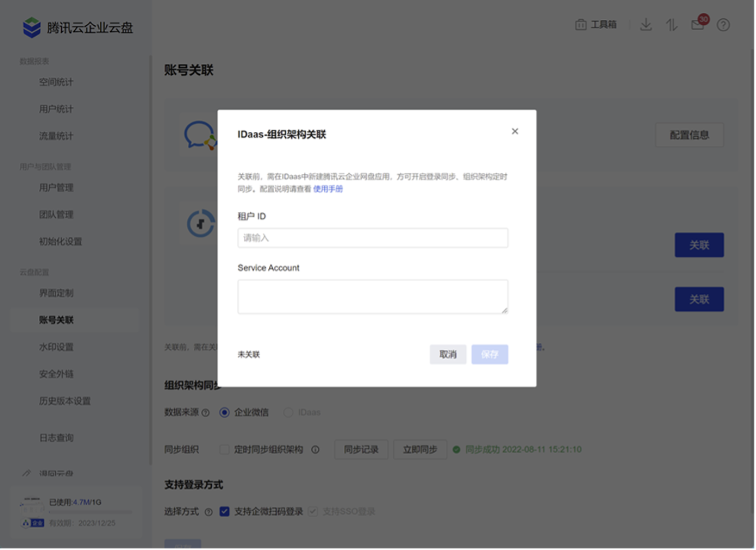756x550 pixels.
Task: Open 水印设置 in the sidebar
Action: click(57, 348)
